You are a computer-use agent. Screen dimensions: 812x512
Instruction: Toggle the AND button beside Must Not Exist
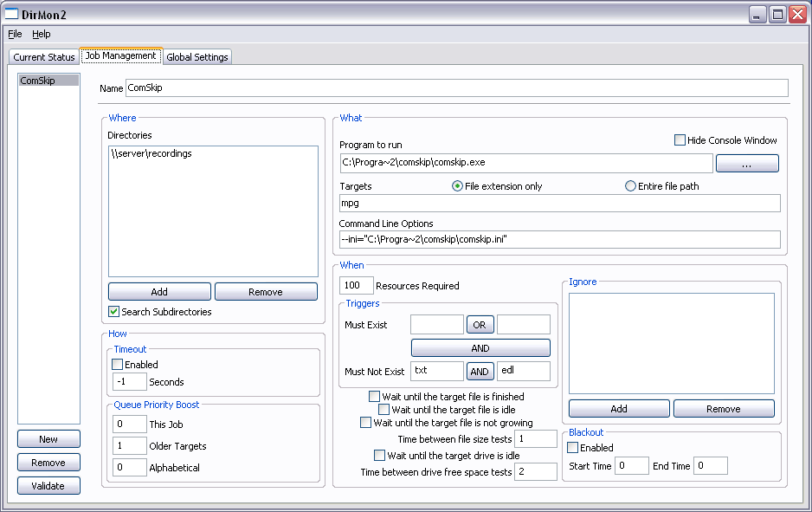(480, 372)
